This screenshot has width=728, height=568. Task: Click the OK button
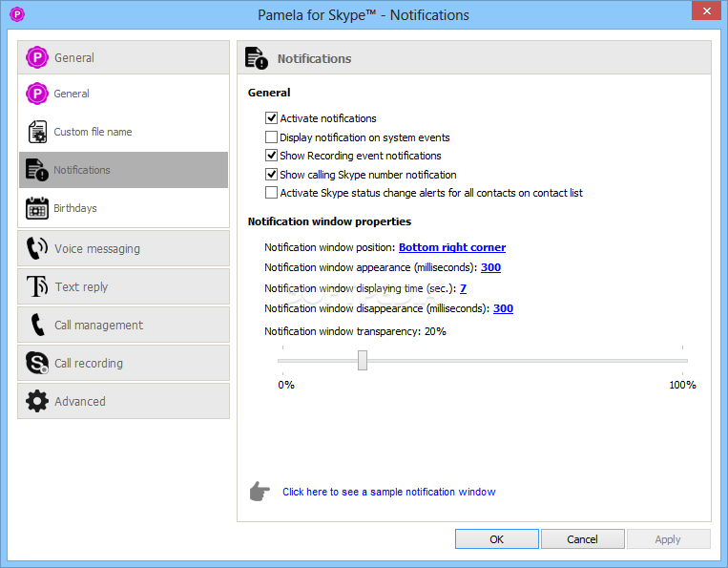[497, 538]
